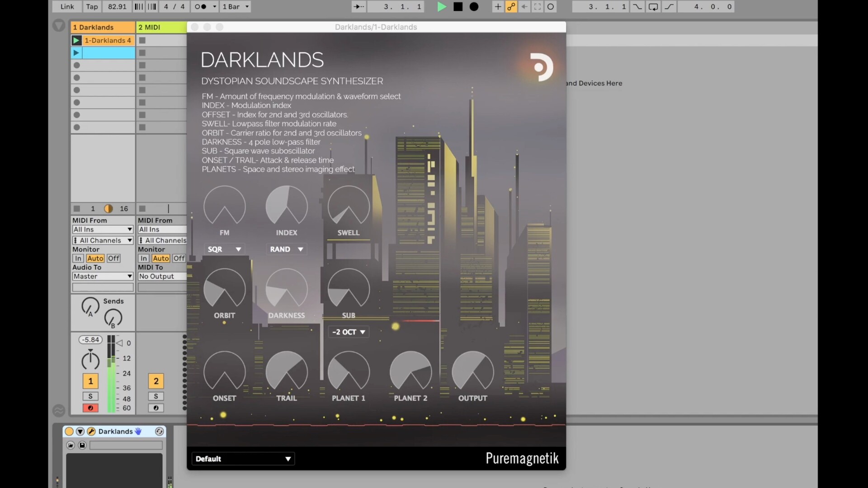This screenshot has width=868, height=488.
Task: Set Darklands track Monitor to In
Action: pos(78,258)
